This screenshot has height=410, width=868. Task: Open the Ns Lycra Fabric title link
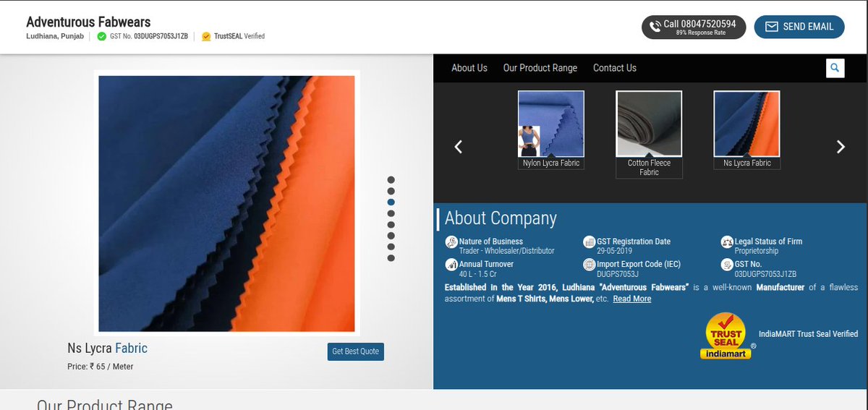pos(107,349)
